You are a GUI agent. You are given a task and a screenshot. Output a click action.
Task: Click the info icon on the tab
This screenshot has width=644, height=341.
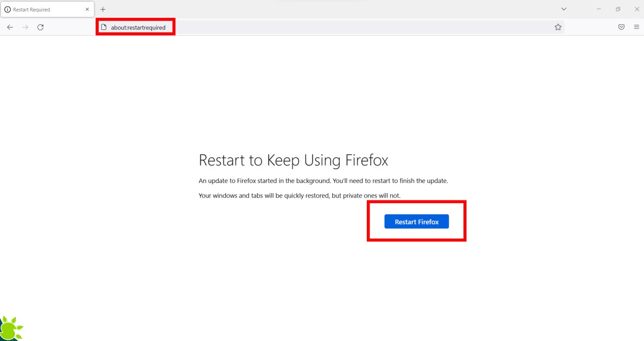click(x=7, y=9)
